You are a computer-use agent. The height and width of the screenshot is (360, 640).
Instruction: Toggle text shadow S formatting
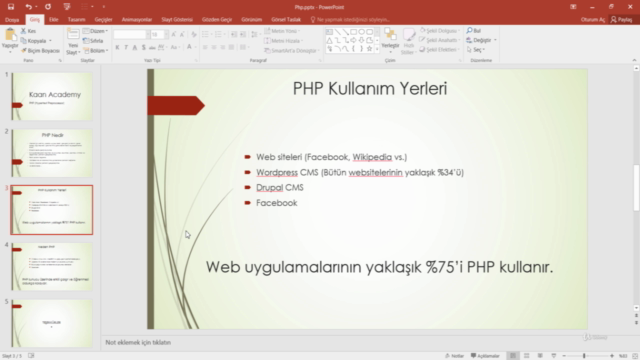pyautogui.click(x=143, y=47)
